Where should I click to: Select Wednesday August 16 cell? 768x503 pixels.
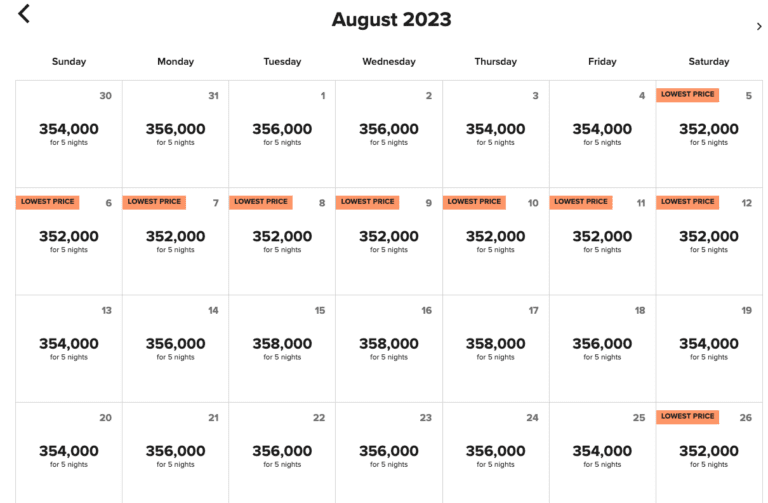[388, 348]
